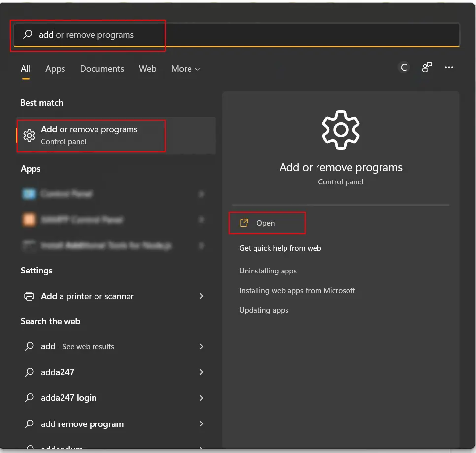The height and width of the screenshot is (453, 476).
Task: Open the ellipsis more options icon
Action: click(449, 67)
